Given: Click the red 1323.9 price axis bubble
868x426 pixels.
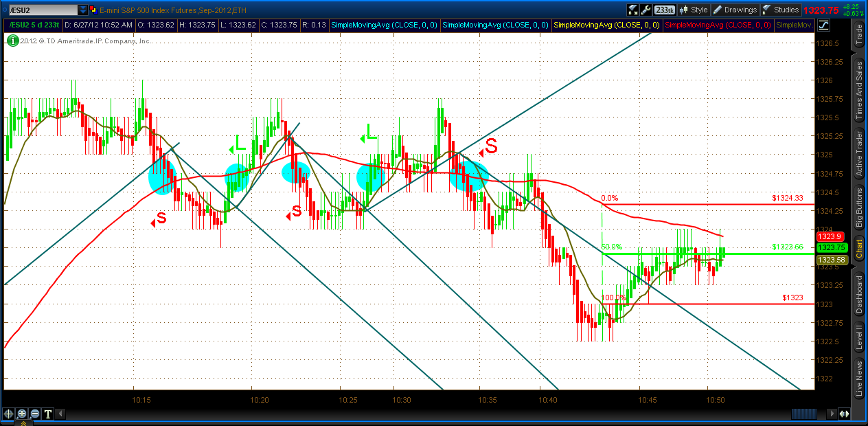Looking at the screenshot, I should pyautogui.click(x=830, y=236).
